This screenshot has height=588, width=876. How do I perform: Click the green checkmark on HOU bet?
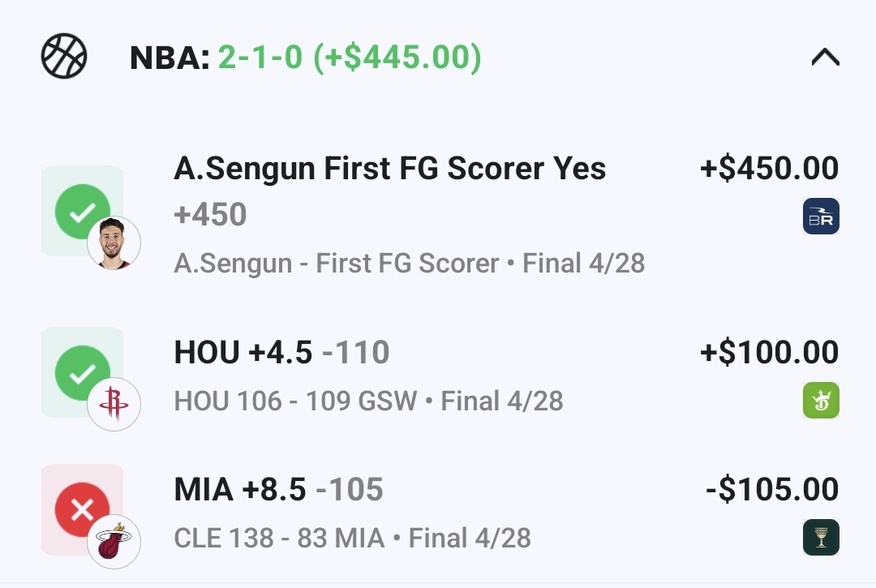pos(82,372)
